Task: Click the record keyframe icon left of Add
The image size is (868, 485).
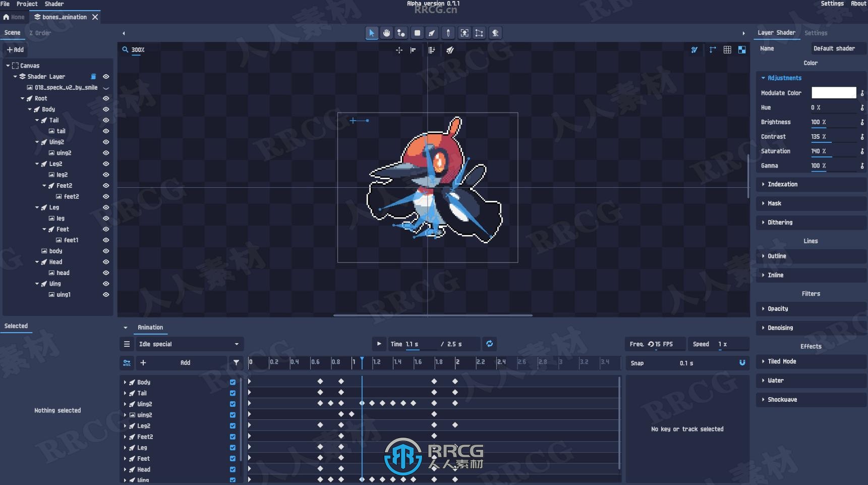Action: [x=127, y=363]
